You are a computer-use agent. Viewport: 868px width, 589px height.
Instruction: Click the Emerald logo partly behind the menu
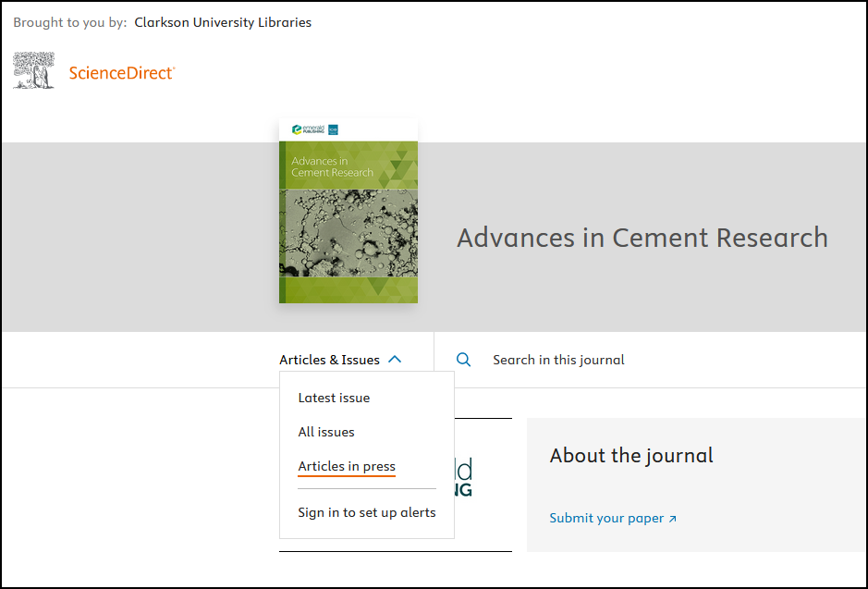pyautogui.click(x=463, y=476)
